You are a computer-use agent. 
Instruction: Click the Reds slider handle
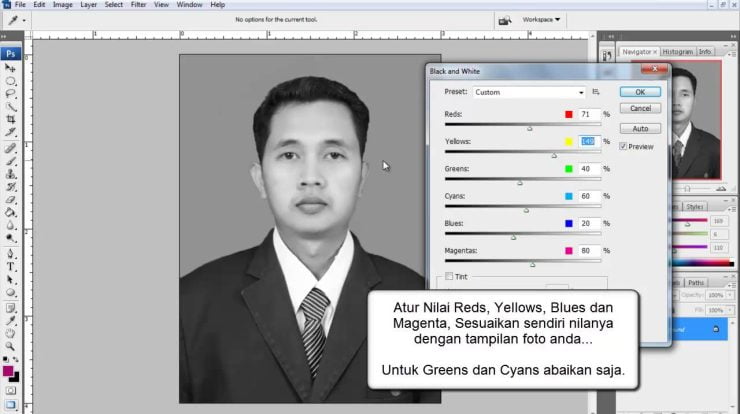[x=529, y=128]
